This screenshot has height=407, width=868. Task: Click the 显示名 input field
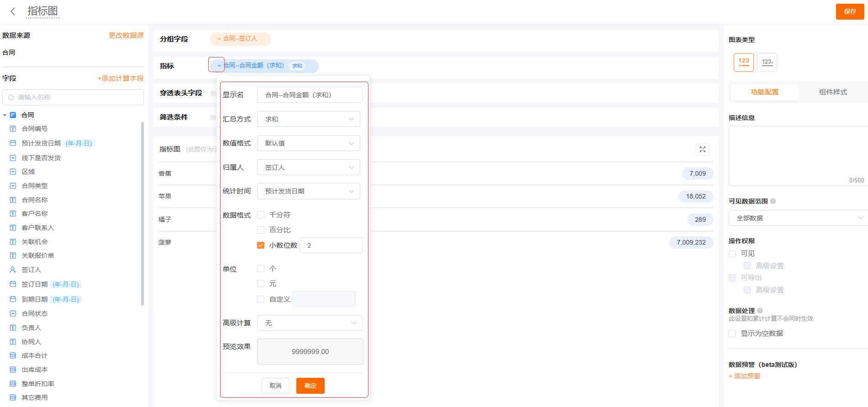(309, 95)
